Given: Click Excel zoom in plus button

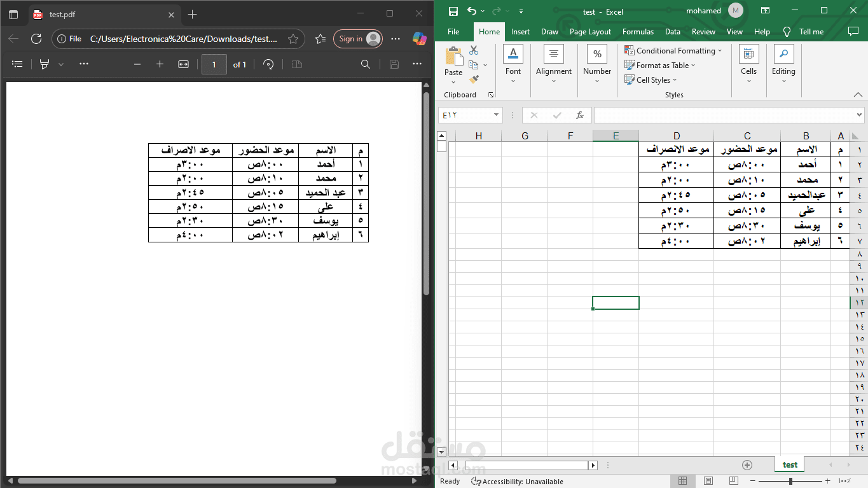Looking at the screenshot, I should tap(827, 481).
